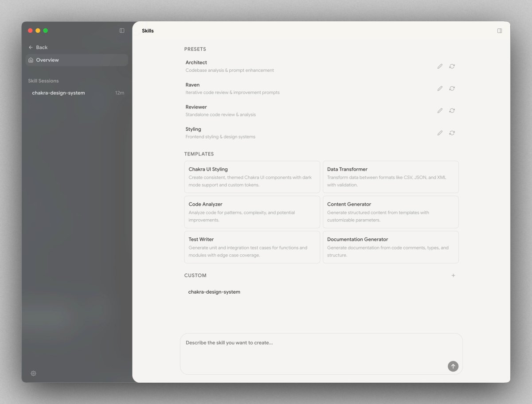The image size is (532, 404).
Task: Refresh the Raven preset
Action: tap(452, 89)
